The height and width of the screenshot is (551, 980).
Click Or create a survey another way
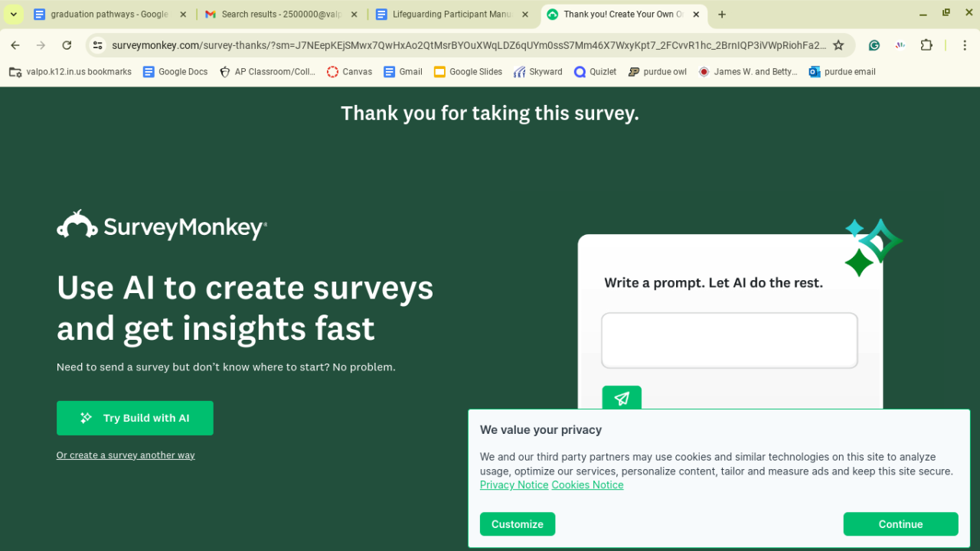pos(126,455)
